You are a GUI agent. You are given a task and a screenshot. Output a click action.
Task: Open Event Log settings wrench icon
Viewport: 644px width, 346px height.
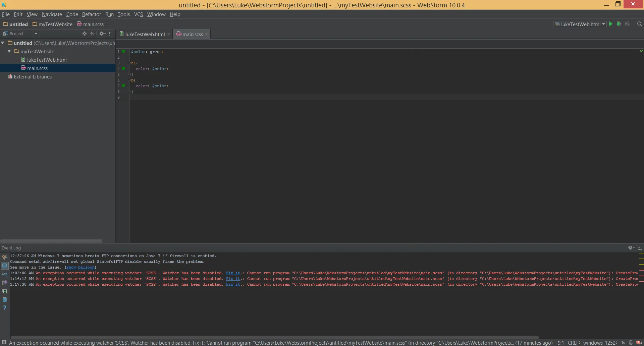[5, 257]
